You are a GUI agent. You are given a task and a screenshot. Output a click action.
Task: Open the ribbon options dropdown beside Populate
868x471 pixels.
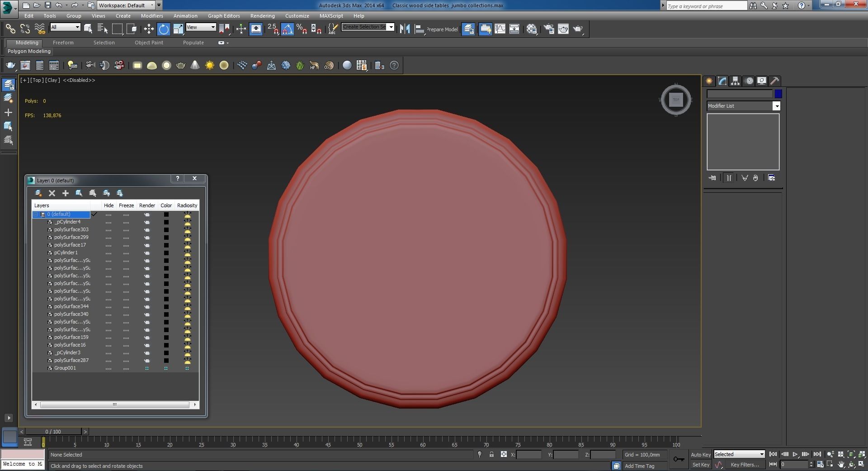click(x=223, y=43)
